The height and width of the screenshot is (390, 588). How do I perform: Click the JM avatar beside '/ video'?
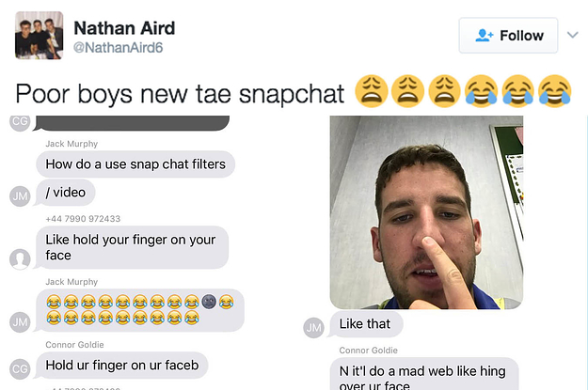click(20, 195)
